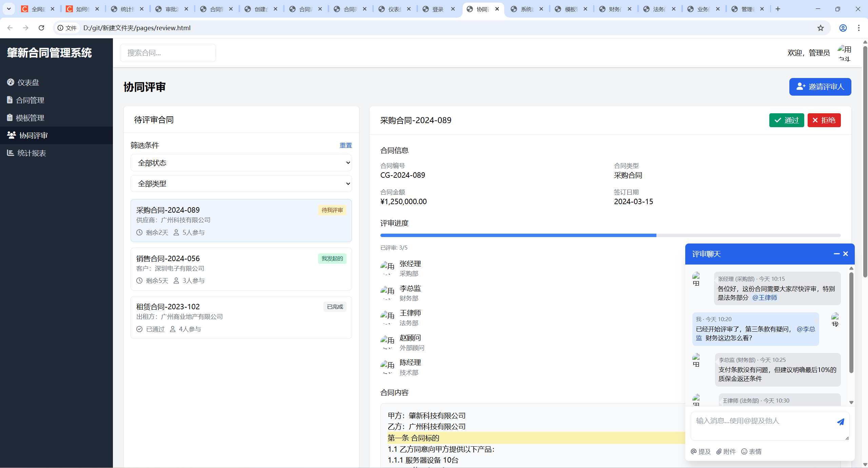Click the green 通过 approve button
Screen dimensions: 868x468
(x=786, y=120)
